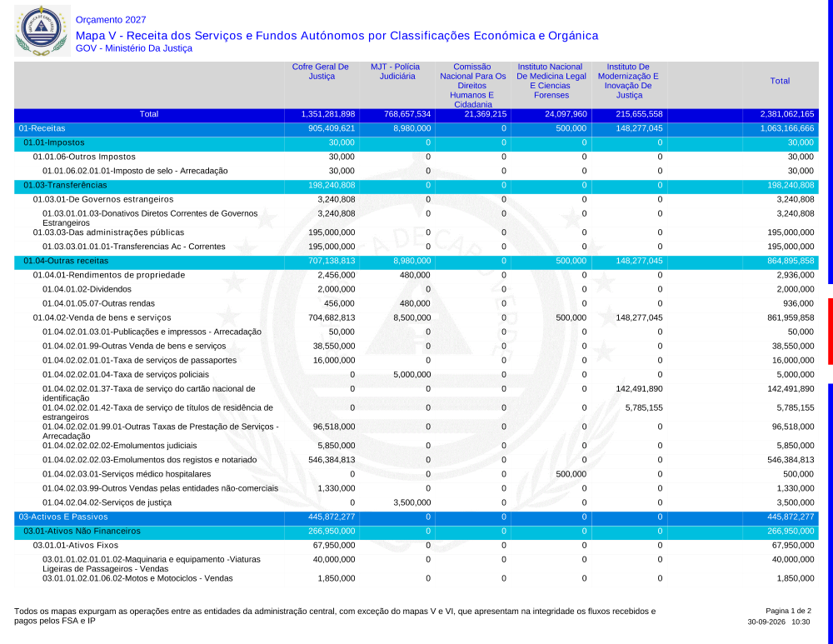Select '01.03.01-De Governos estrangeiros' row label
This screenshot has height=644, width=833.
tap(103, 200)
